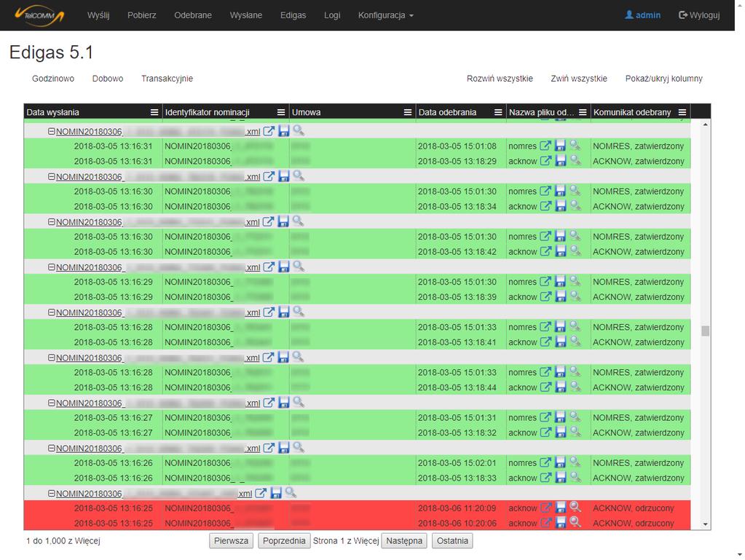Open acknow file received 13:18:33 in new window
The height and width of the screenshot is (560, 745).
pos(545,478)
